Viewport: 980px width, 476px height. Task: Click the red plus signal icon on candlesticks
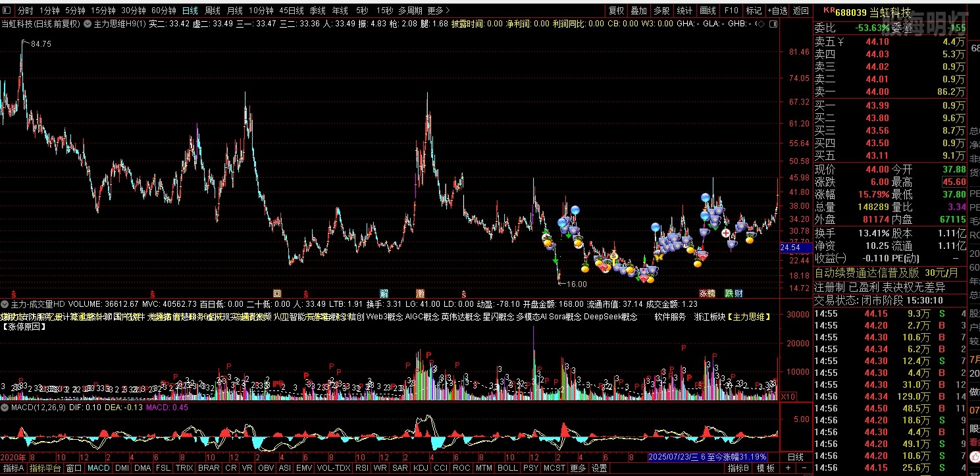pos(725,233)
